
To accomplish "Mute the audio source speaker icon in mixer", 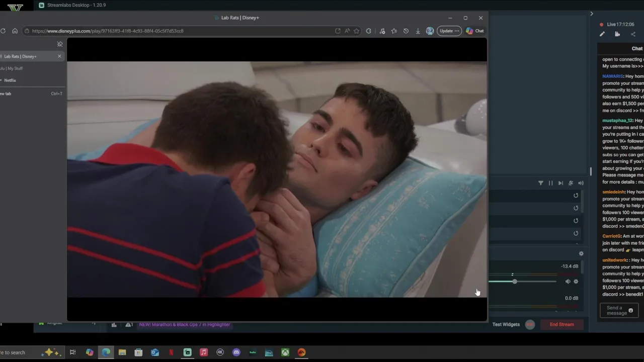I will tap(568, 282).
